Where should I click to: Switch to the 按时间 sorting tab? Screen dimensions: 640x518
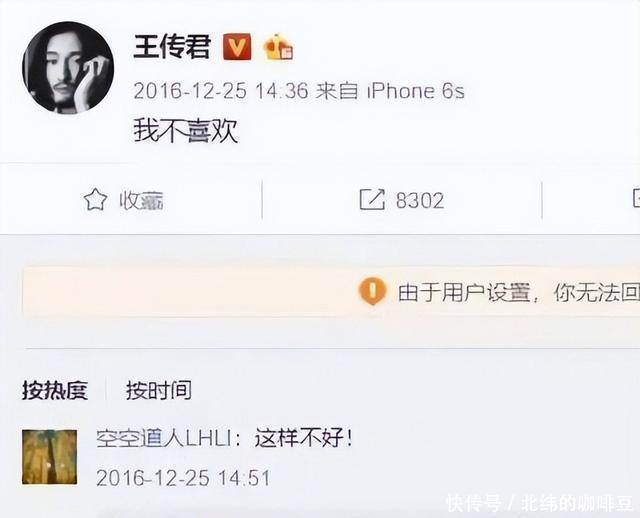click(x=159, y=390)
